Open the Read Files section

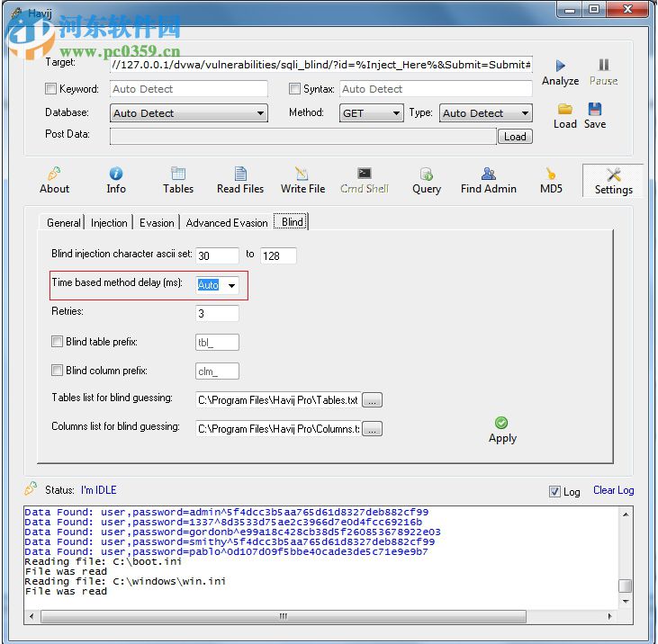(x=240, y=181)
